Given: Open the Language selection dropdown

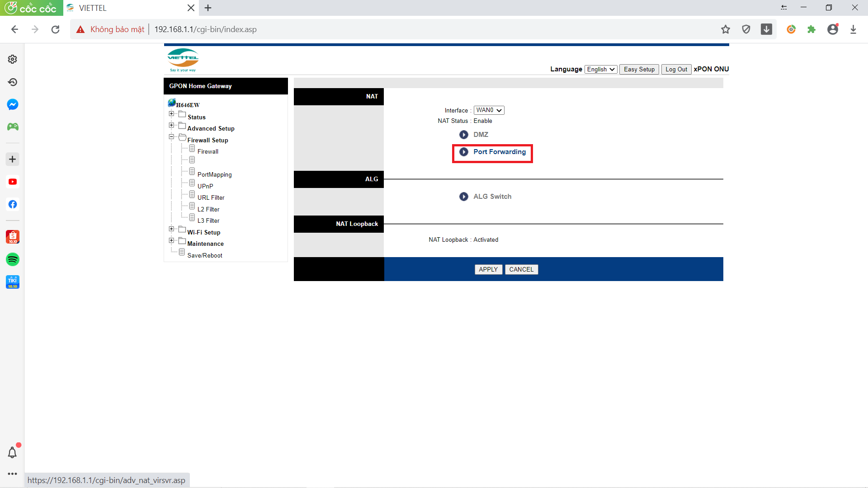Looking at the screenshot, I should pyautogui.click(x=601, y=69).
